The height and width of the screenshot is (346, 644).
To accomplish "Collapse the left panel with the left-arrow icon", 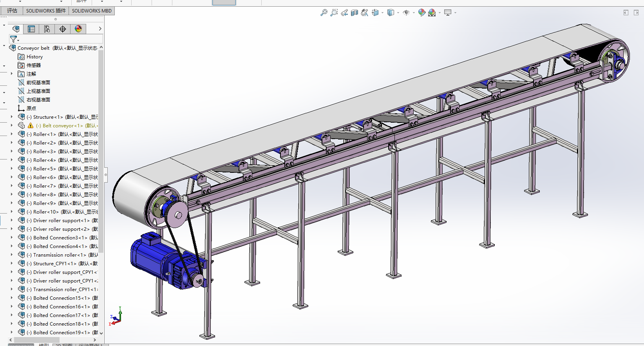I will 626,13.
